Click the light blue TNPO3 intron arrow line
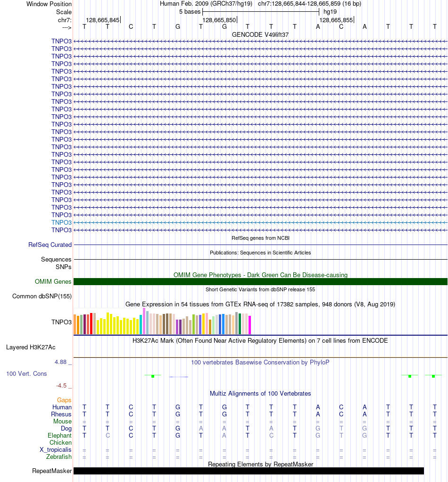The width and height of the screenshot is (448, 482). point(260,222)
